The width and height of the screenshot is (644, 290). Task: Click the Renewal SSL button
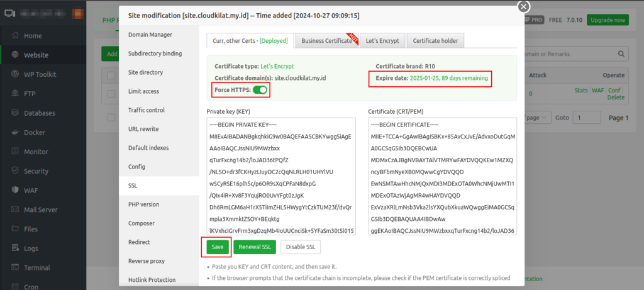[x=255, y=247]
